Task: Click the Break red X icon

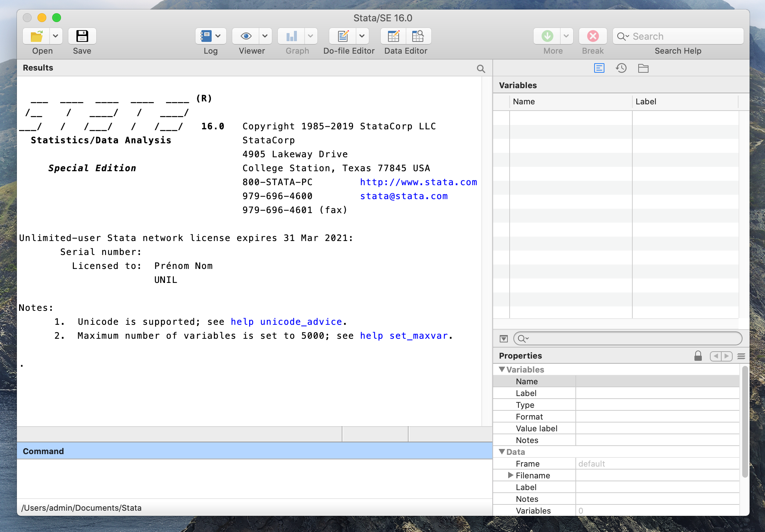Action: click(x=593, y=36)
